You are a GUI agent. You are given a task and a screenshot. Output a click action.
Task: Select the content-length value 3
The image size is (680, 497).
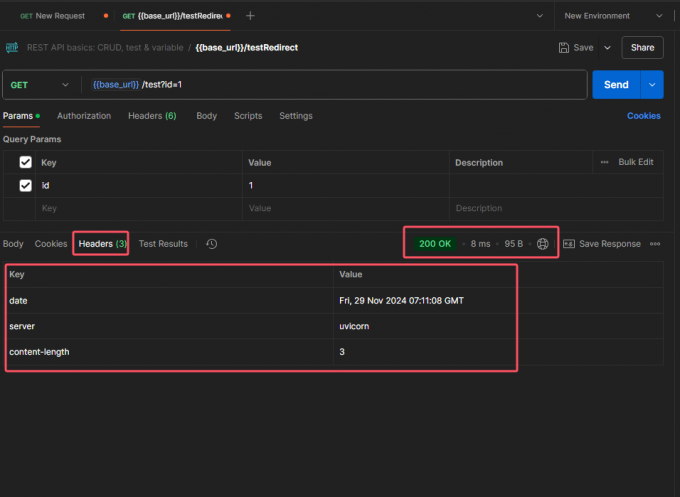pos(342,352)
